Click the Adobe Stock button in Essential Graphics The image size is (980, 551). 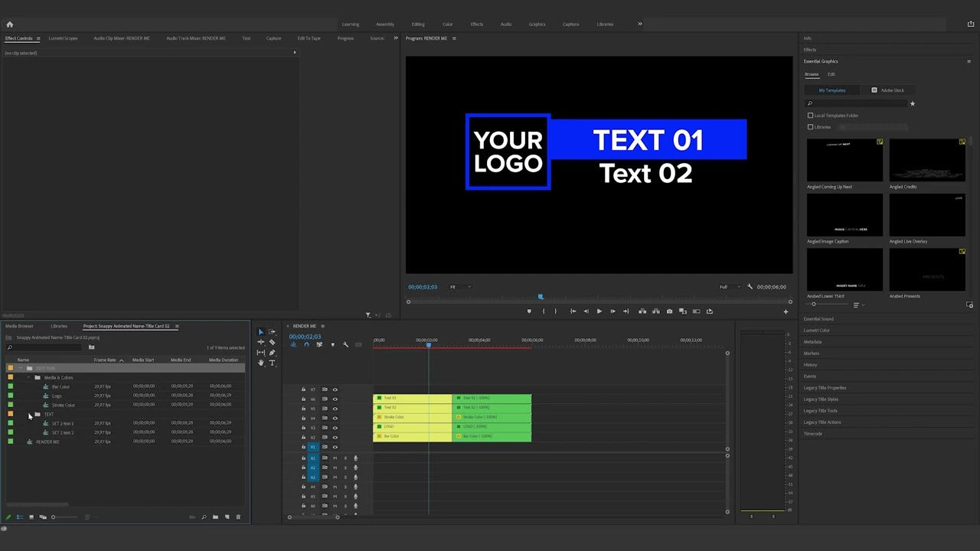888,90
